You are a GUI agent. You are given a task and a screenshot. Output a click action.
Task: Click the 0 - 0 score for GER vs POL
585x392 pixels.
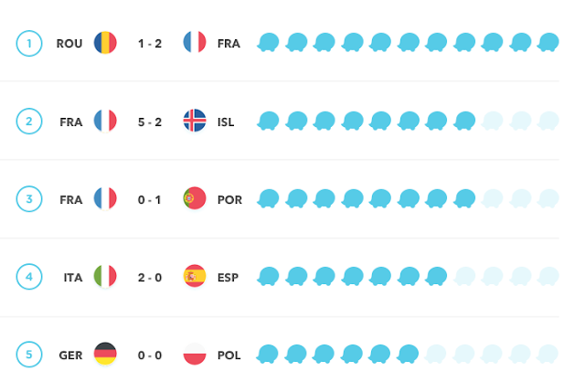tap(150, 355)
